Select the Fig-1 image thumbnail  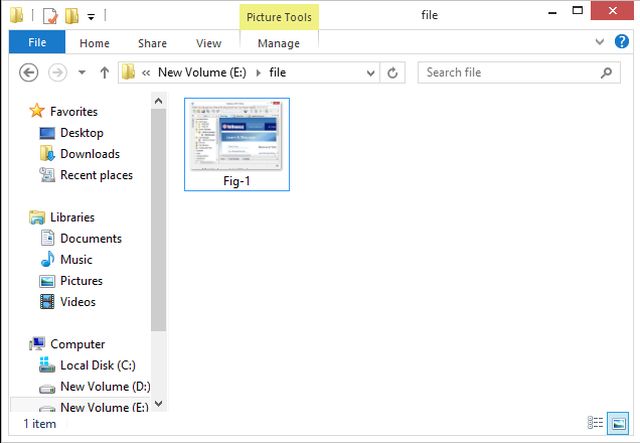[x=237, y=136]
